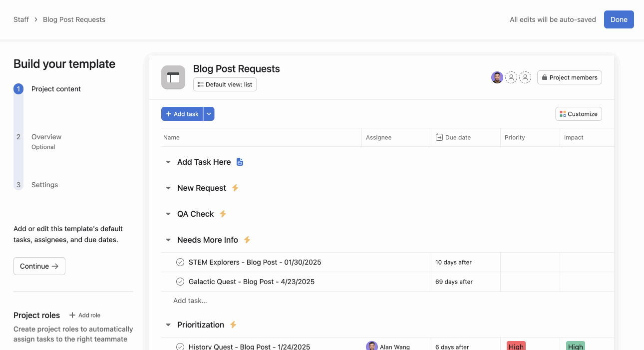Click the lightning icon beside Prioritization
This screenshot has width=644, height=350.
233,325
